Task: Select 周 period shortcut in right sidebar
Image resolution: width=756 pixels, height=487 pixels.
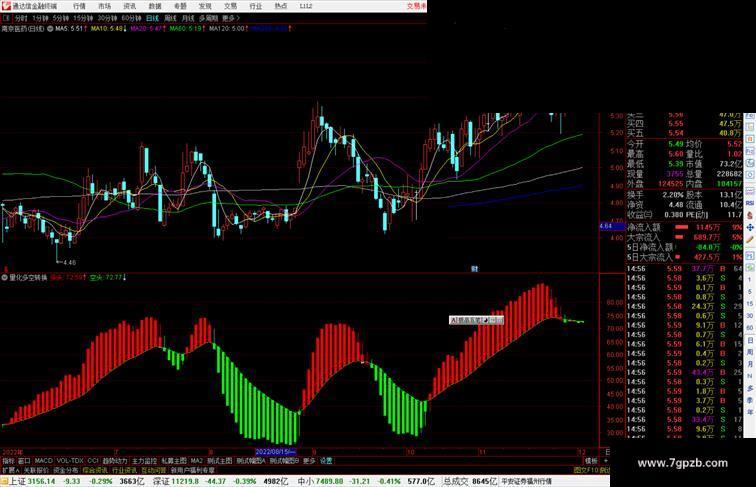Action: click(750, 352)
